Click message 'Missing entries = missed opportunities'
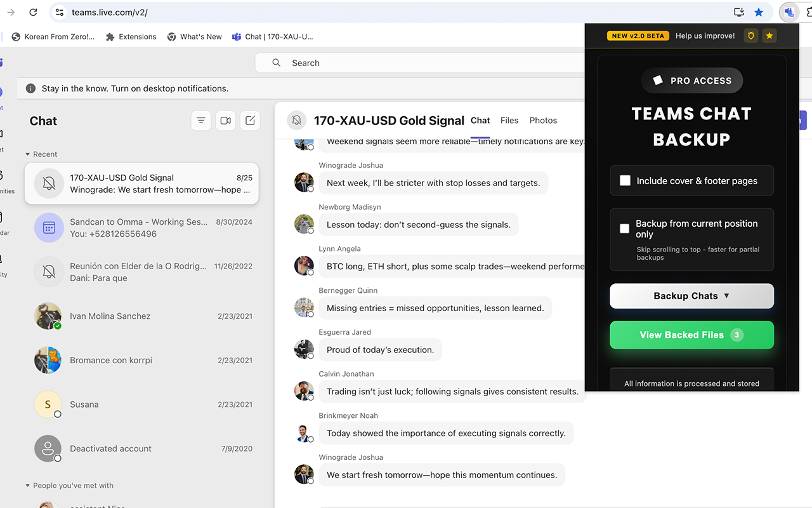The height and width of the screenshot is (508, 812). click(x=435, y=308)
